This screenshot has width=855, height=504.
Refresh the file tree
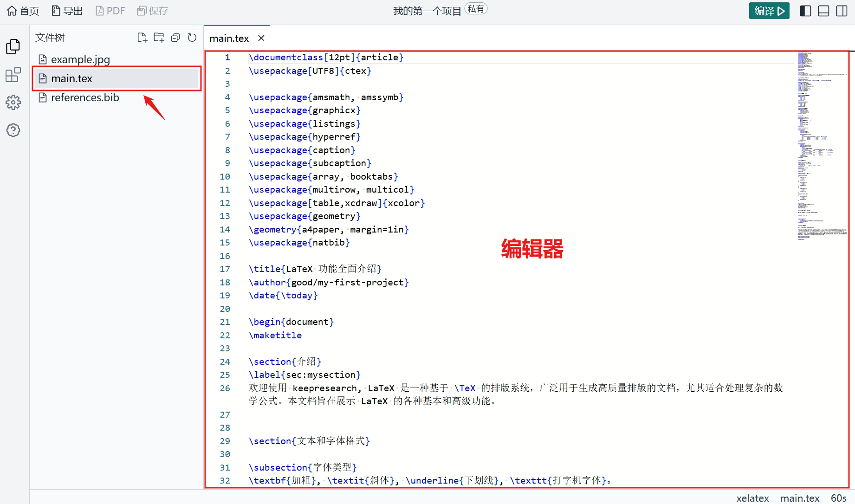coord(192,37)
